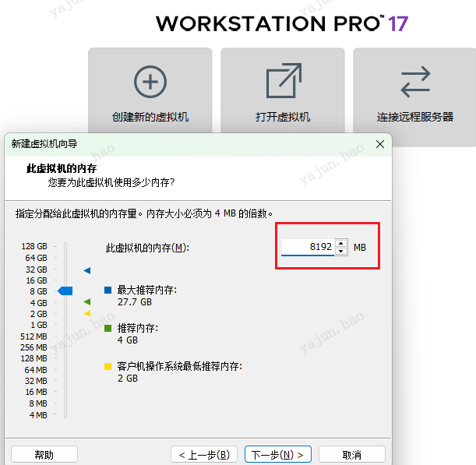Viewport: 476px width, 465px height.
Task: Click the green recommended memory marker
Action: (x=87, y=301)
